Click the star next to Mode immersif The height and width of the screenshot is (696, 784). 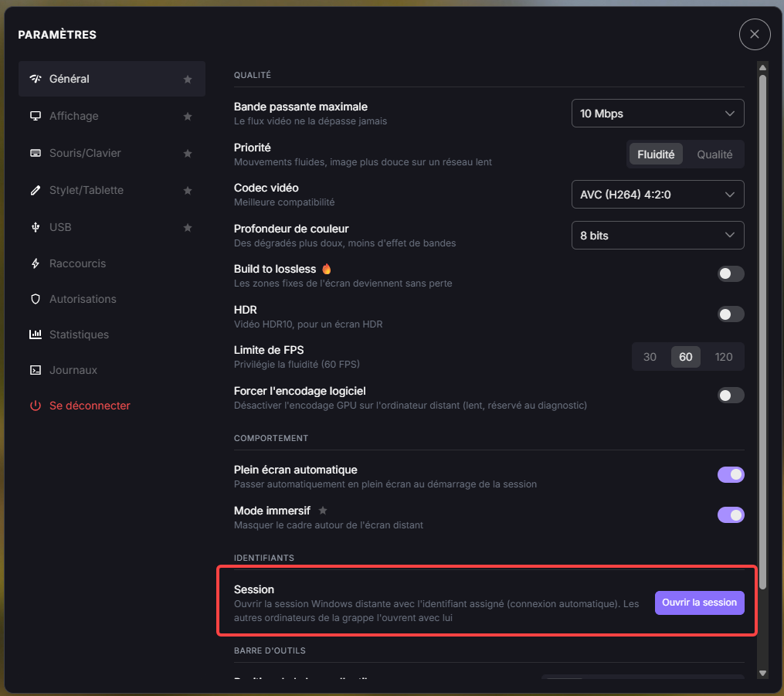[323, 511]
